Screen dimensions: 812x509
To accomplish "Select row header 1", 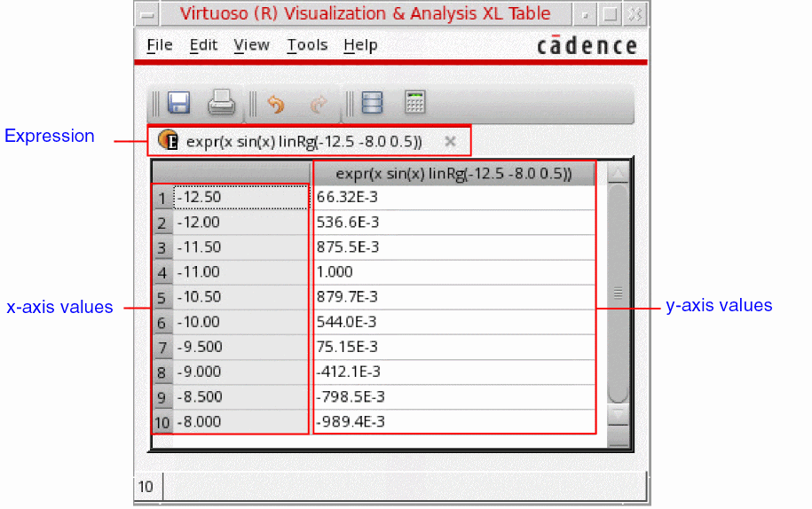I will coord(162,198).
